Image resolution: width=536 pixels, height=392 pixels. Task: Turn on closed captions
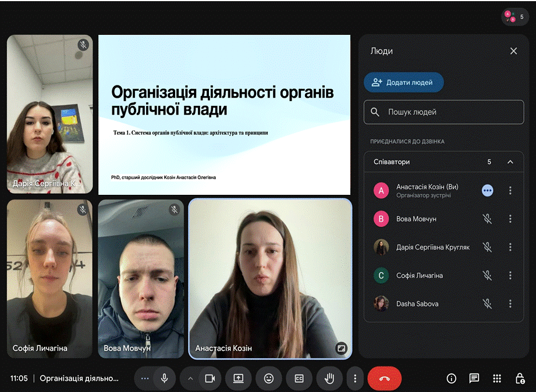pyautogui.click(x=299, y=378)
